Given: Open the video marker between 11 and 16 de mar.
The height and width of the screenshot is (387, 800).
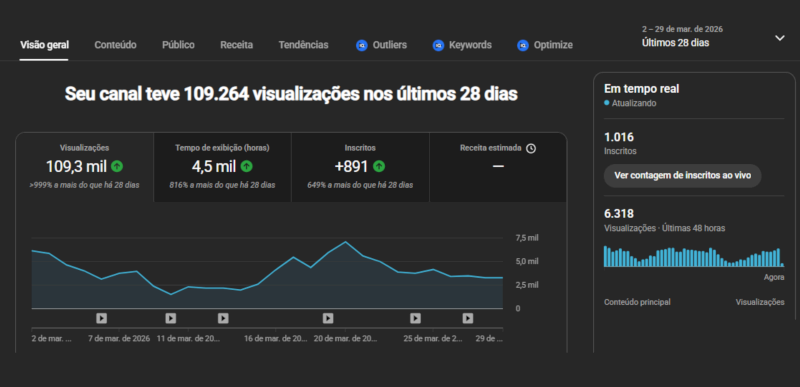Looking at the screenshot, I should (223, 318).
